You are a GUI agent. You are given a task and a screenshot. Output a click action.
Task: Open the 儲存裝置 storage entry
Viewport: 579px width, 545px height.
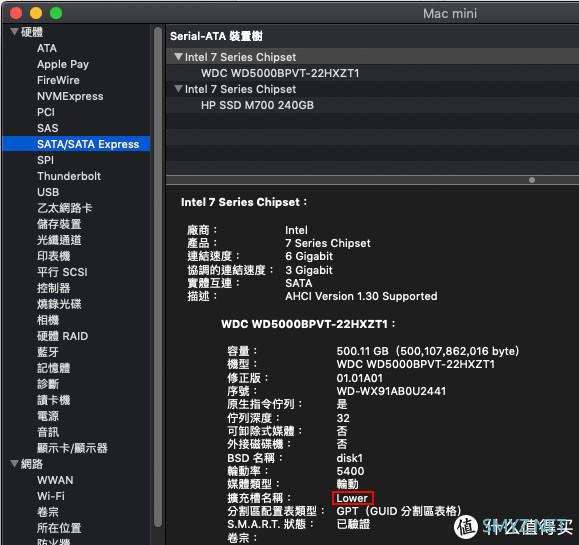59,224
